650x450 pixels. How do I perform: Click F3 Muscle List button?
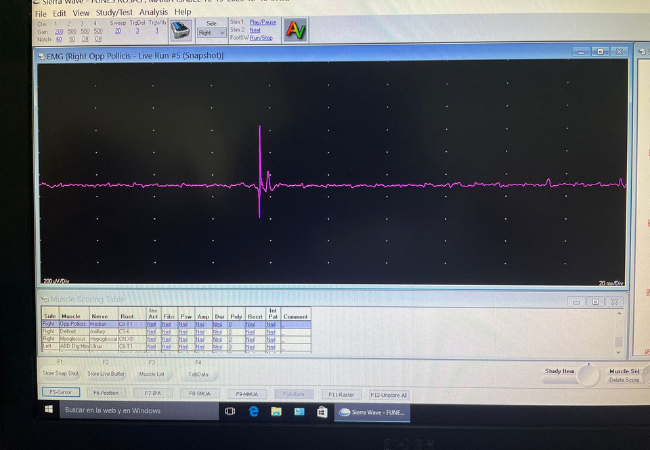tap(152, 374)
